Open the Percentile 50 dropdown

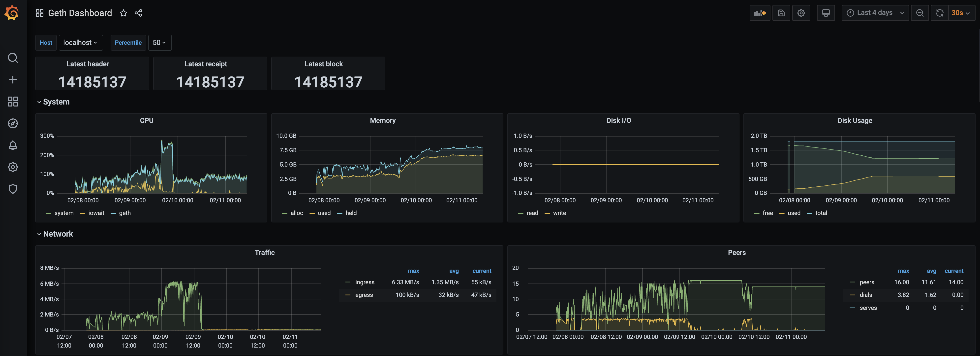coord(159,43)
